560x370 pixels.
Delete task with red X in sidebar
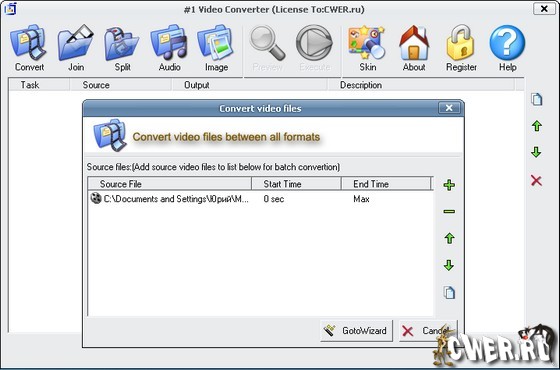point(536,180)
